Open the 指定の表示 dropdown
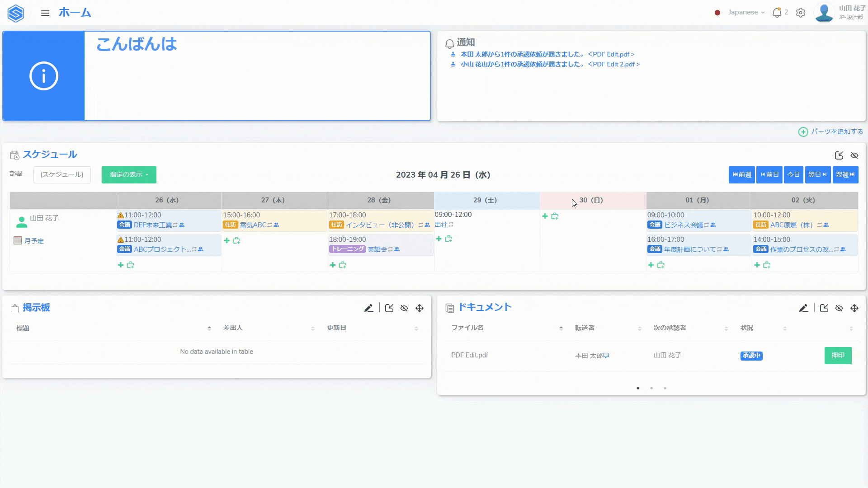 point(129,175)
